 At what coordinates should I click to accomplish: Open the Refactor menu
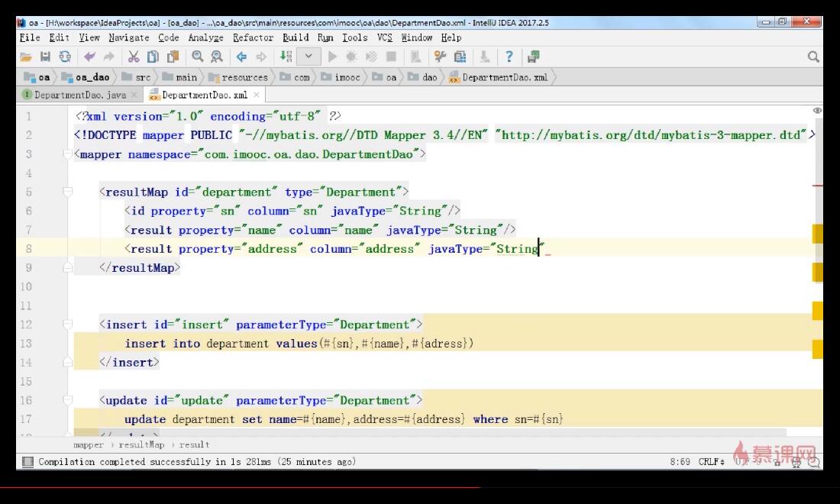253,37
